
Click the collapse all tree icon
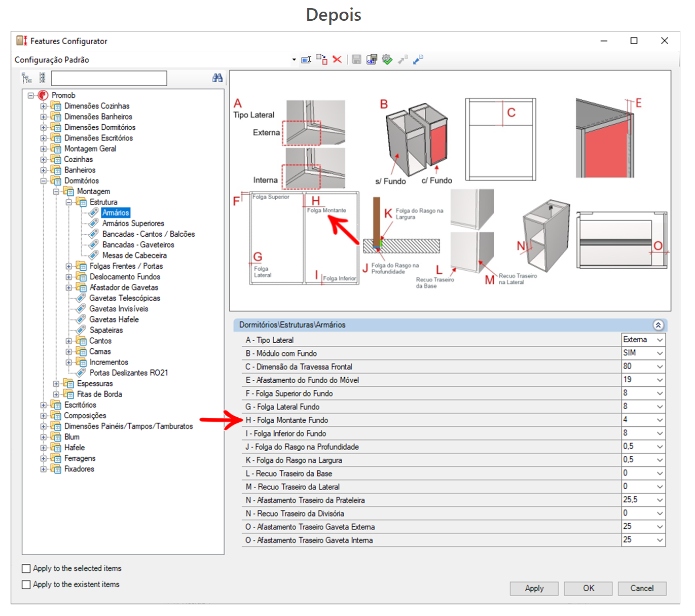coord(42,78)
